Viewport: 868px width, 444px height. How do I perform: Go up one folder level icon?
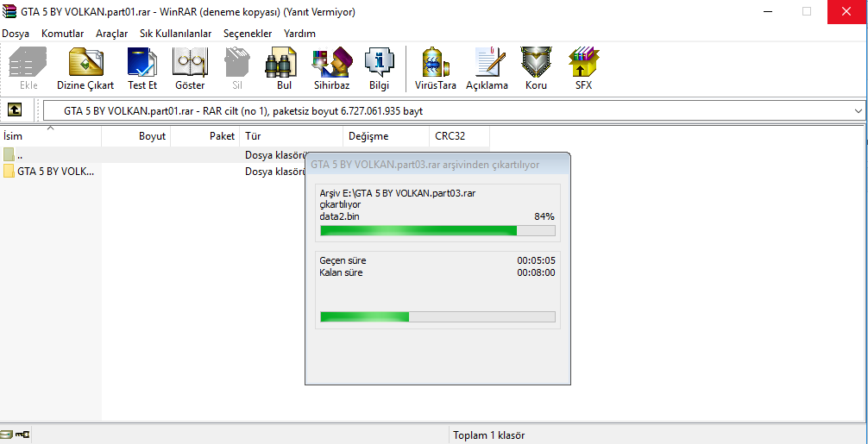click(x=15, y=110)
